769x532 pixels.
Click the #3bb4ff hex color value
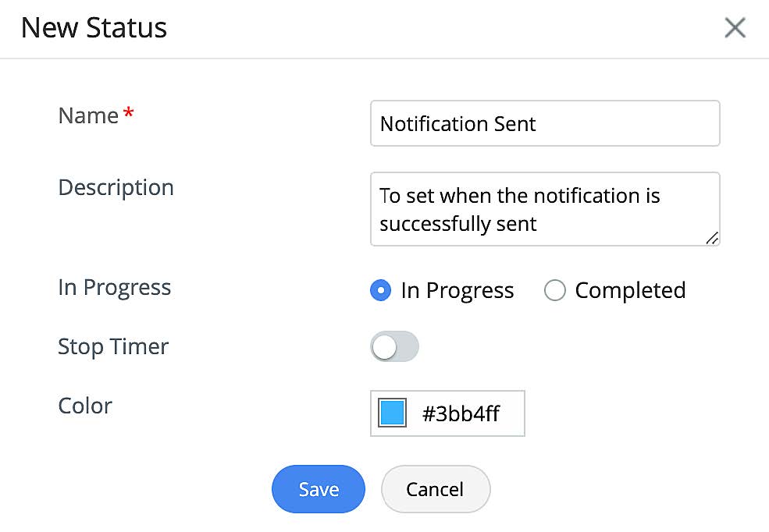[461, 413]
